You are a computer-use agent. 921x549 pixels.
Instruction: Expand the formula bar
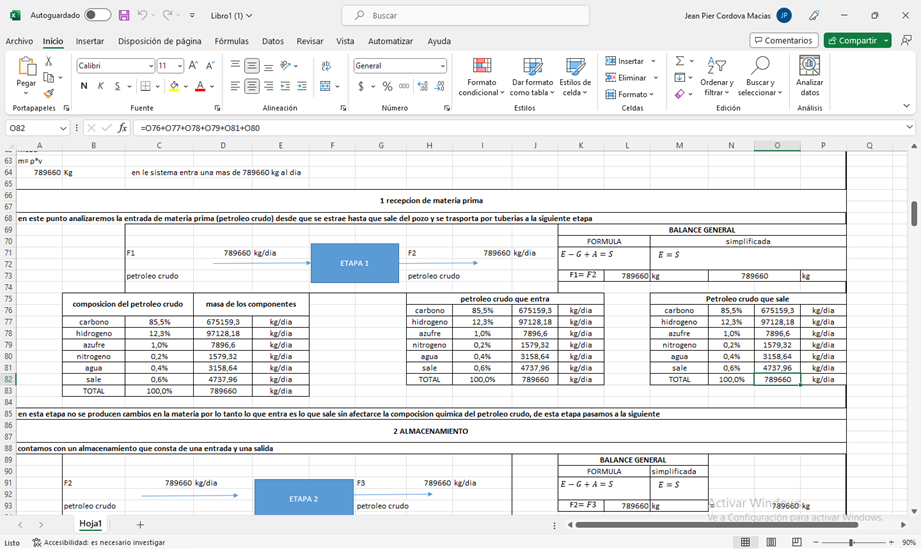click(x=909, y=127)
